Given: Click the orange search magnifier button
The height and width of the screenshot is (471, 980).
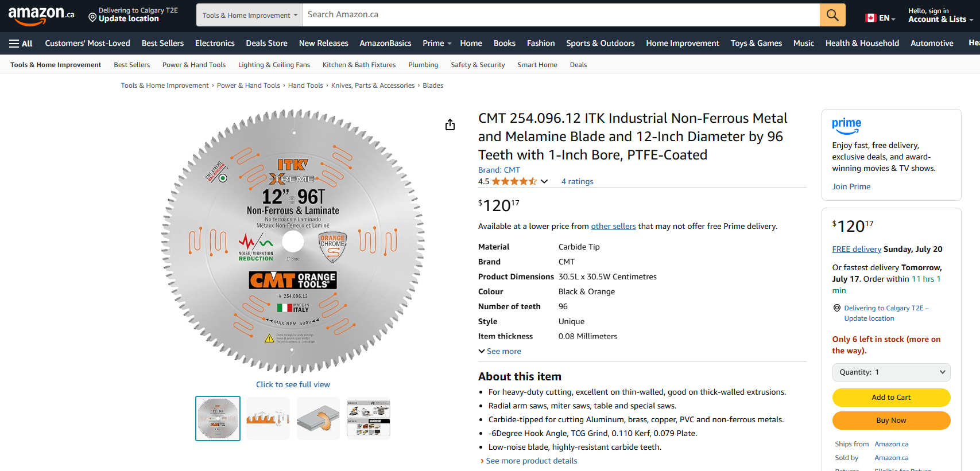Looking at the screenshot, I should coord(832,15).
